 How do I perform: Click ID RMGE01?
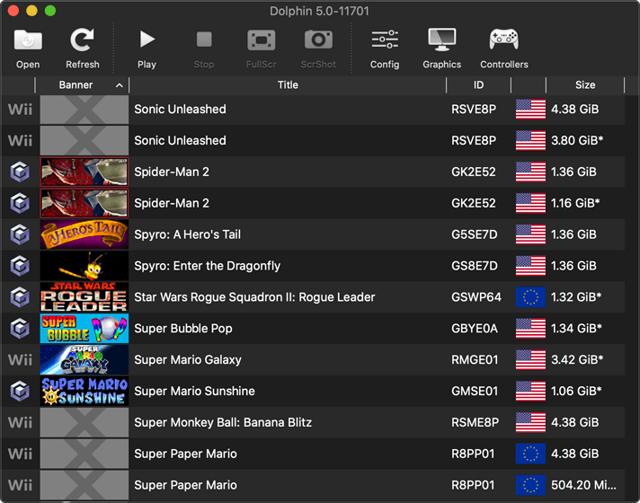(x=475, y=360)
